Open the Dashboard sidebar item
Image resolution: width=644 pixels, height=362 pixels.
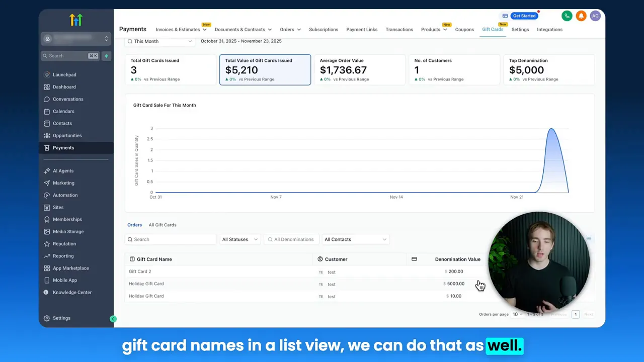64,87
